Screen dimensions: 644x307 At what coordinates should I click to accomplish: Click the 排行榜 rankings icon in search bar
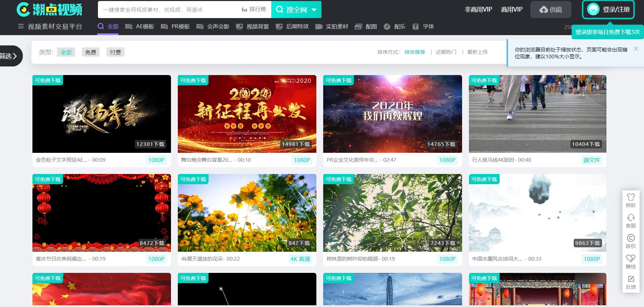click(x=244, y=10)
